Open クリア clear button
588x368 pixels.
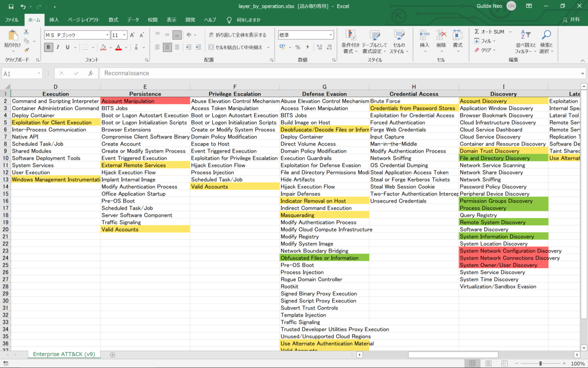[x=485, y=50]
